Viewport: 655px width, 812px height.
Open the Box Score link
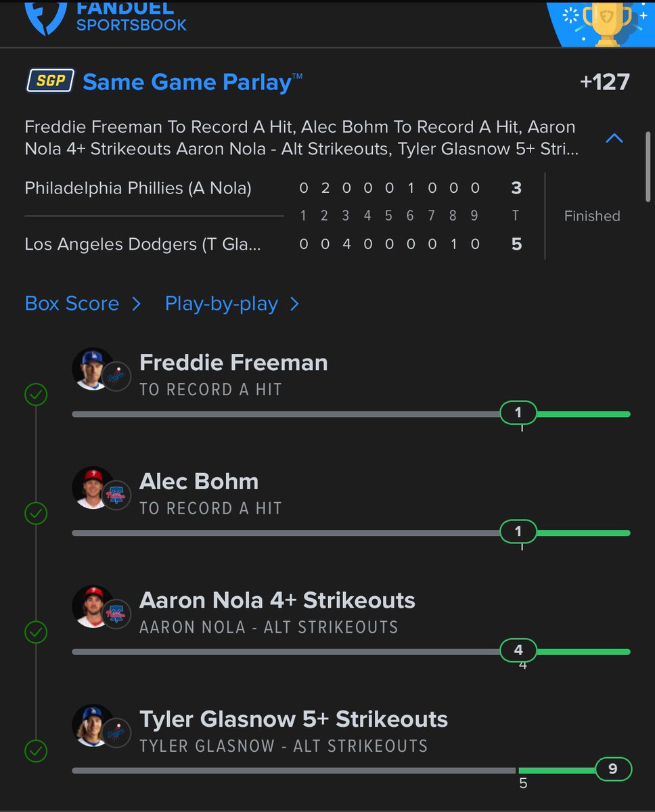click(x=72, y=303)
